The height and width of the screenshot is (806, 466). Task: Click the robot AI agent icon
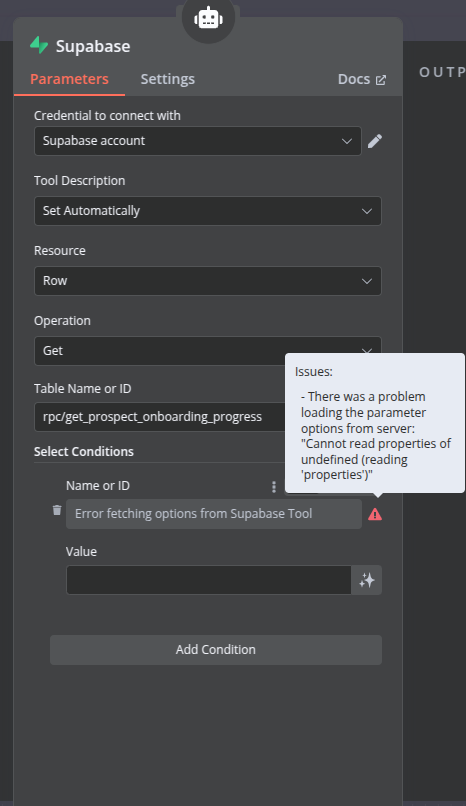coord(208,19)
